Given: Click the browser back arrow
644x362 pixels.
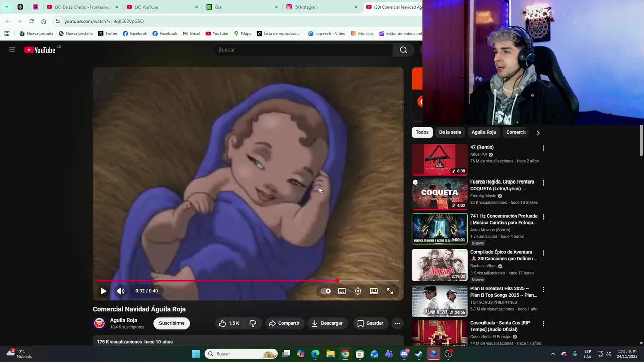Looking at the screenshot, I should (7, 21).
